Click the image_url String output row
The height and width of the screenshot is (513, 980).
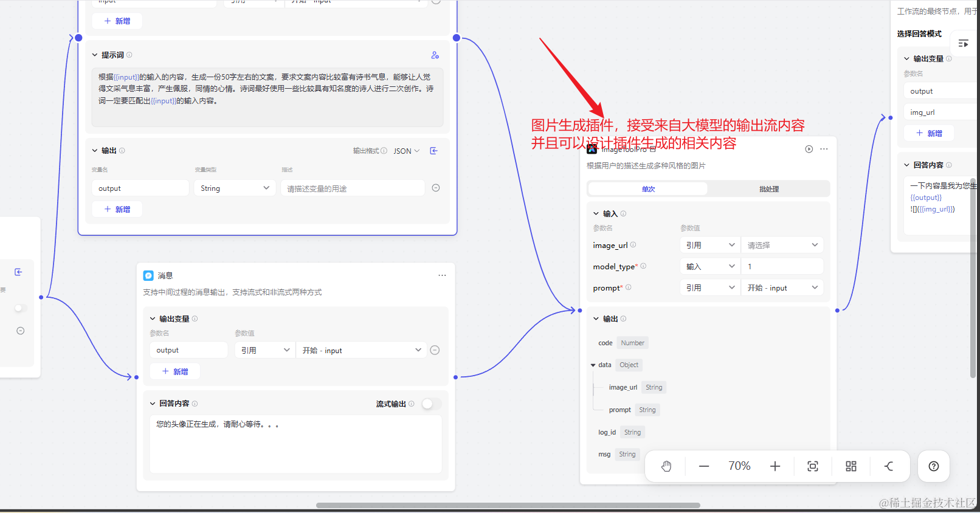[637, 387]
